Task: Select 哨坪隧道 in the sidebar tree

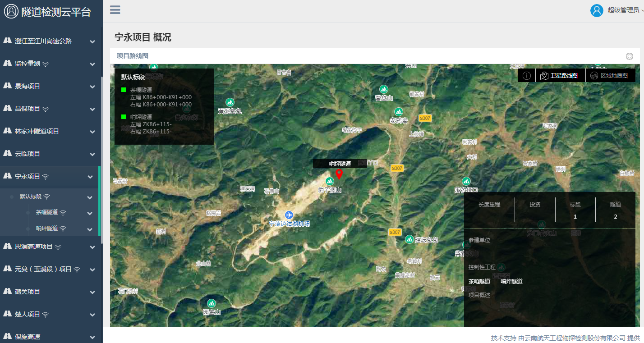Action: [x=47, y=228]
